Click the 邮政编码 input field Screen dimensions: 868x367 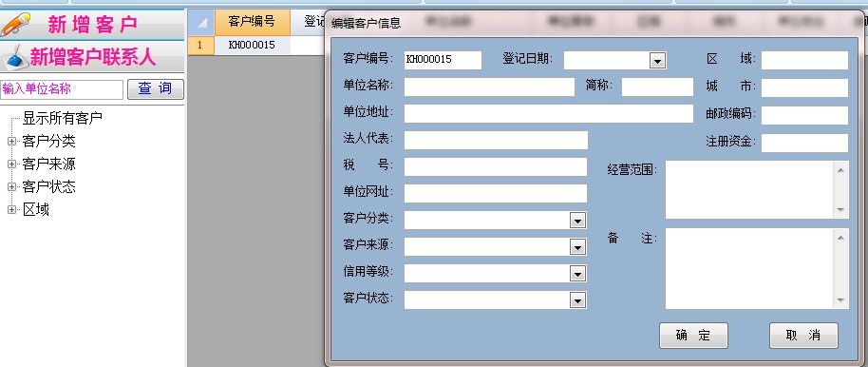coord(804,115)
